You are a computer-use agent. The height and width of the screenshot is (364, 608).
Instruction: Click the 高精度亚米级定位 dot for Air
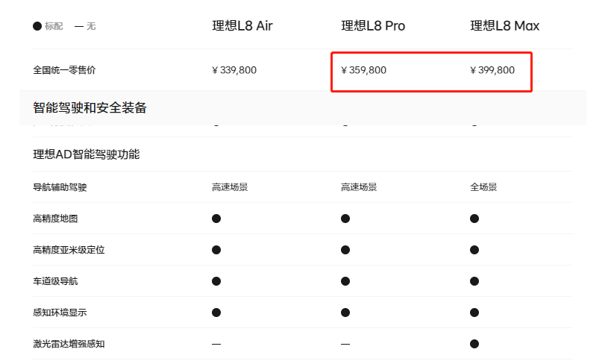point(216,250)
